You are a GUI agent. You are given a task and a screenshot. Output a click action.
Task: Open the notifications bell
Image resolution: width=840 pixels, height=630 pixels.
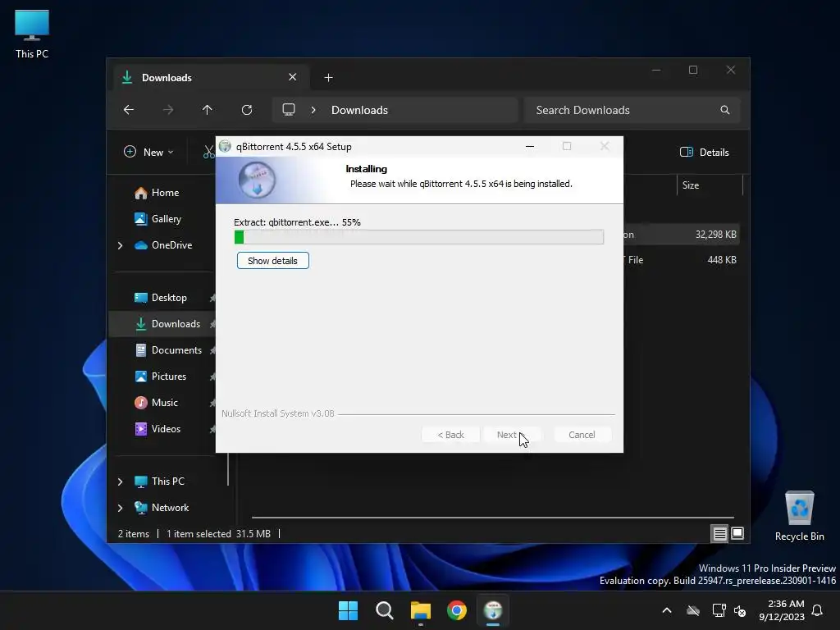pyautogui.click(x=818, y=610)
